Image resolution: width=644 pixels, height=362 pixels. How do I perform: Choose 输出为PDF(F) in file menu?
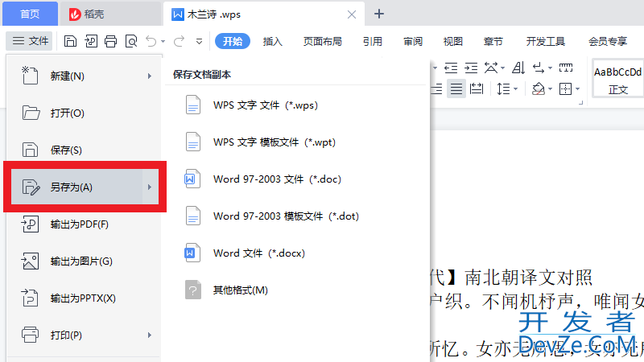pyautogui.click(x=85, y=224)
